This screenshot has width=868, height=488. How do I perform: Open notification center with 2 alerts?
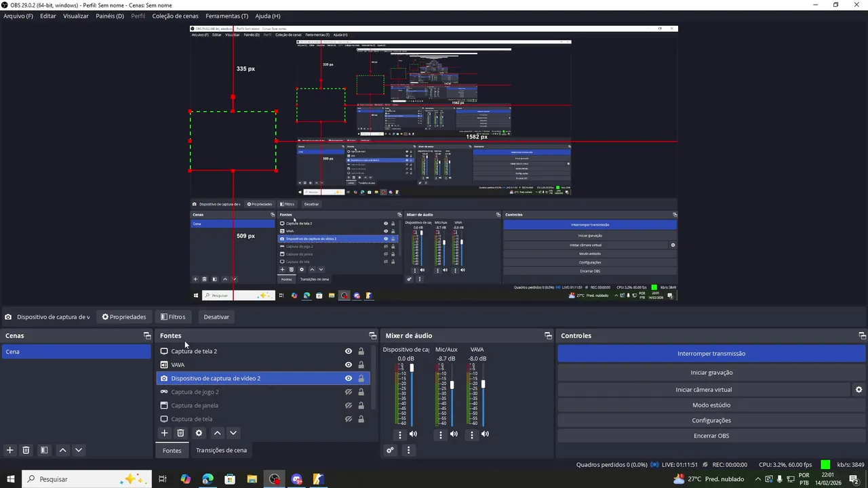tap(854, 479)
